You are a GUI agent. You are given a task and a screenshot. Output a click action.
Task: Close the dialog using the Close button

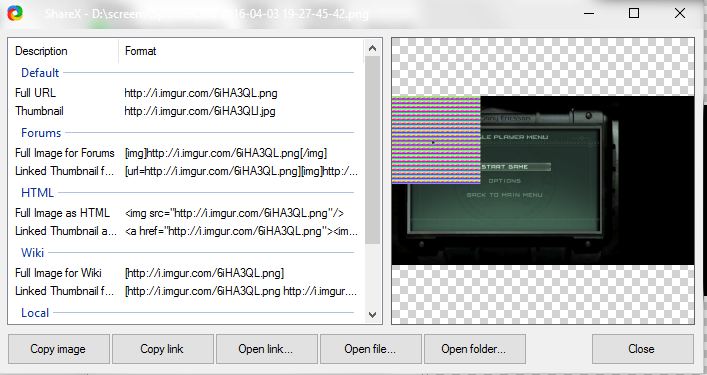click(x=643, y=349)
